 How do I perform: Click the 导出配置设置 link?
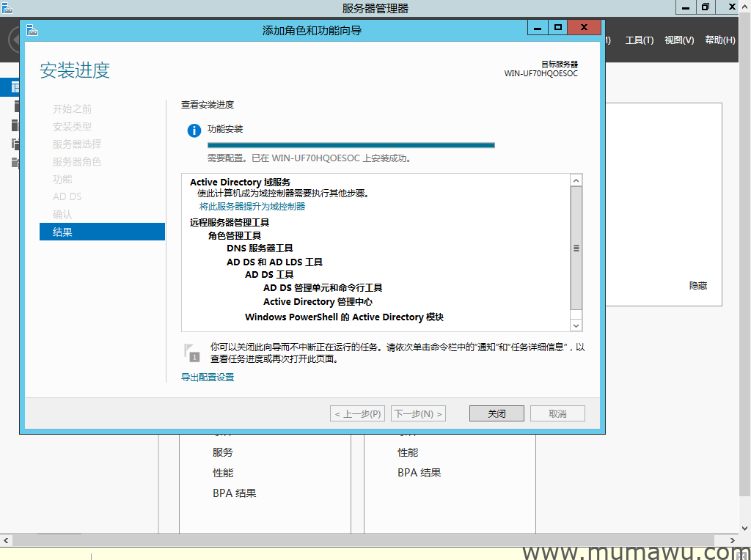pyautogui.click(x=208, y=377)
